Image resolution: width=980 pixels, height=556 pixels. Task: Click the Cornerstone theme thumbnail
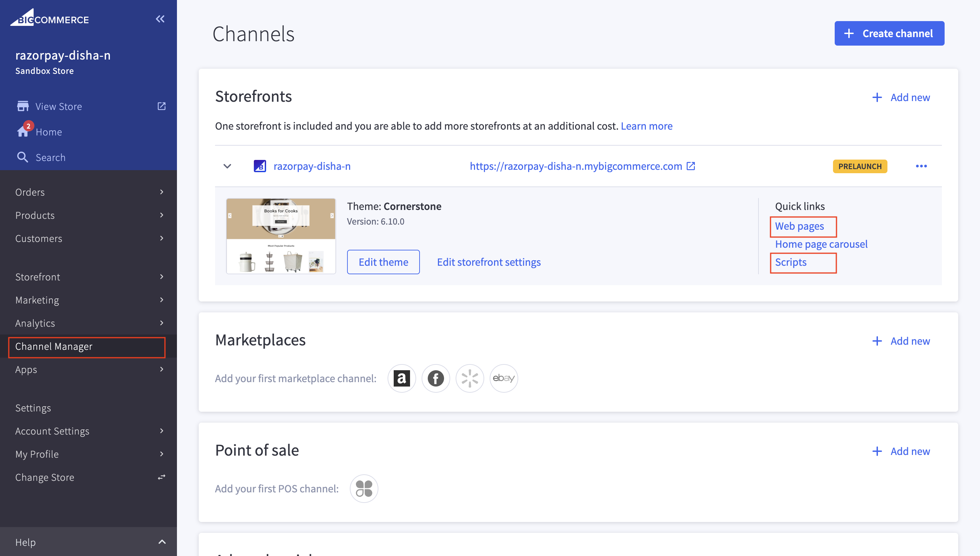point(281,235)
